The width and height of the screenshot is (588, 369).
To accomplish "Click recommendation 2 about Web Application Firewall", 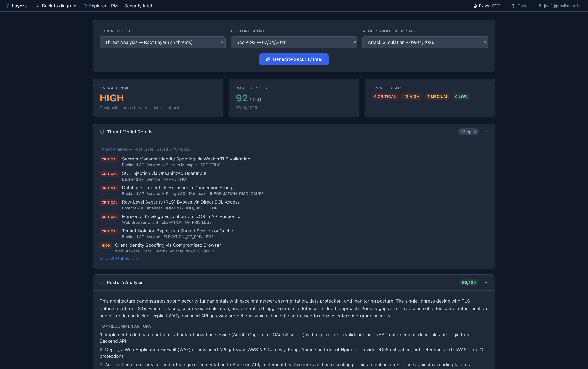I will click(292, 353).
